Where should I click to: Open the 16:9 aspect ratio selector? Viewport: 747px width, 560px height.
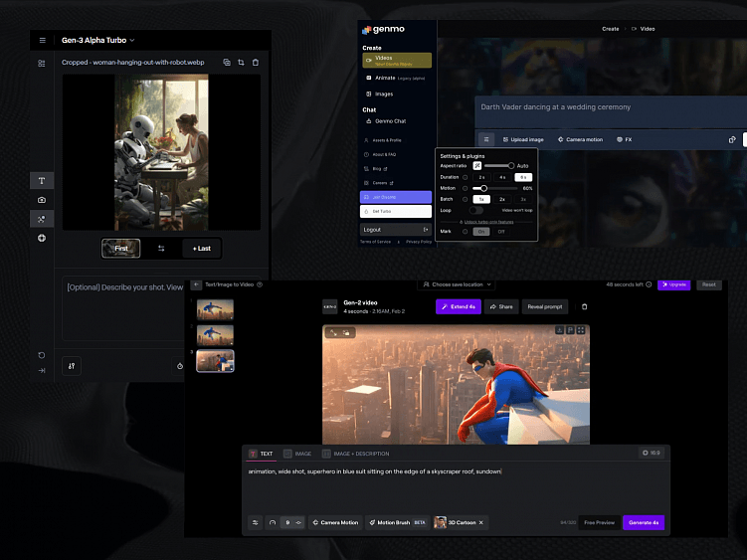click(x=652, y=453)
